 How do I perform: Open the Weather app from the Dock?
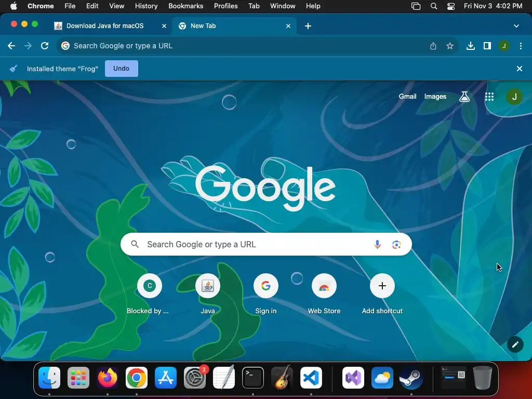pyautogui.click(x=382, y=378)
